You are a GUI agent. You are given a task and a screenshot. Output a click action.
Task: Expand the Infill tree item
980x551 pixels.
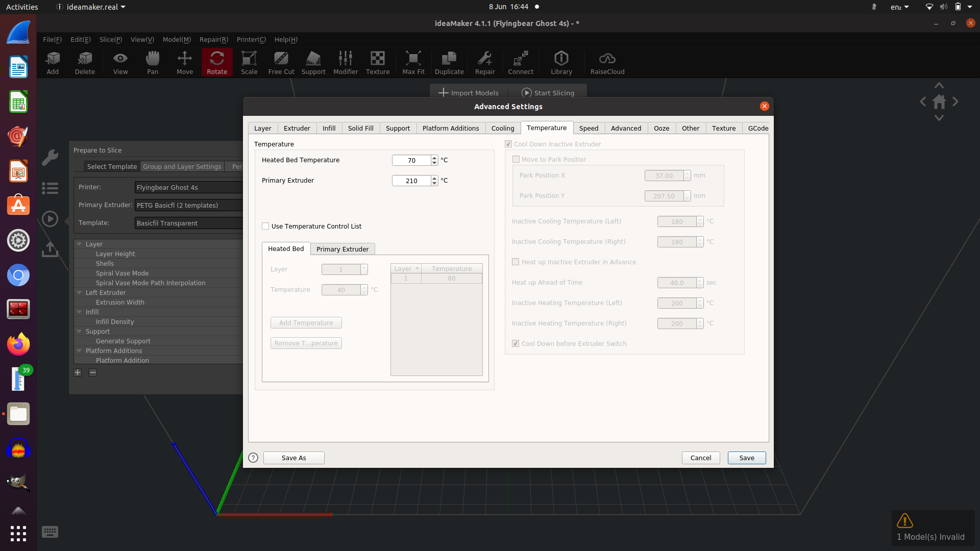point(78,312)
